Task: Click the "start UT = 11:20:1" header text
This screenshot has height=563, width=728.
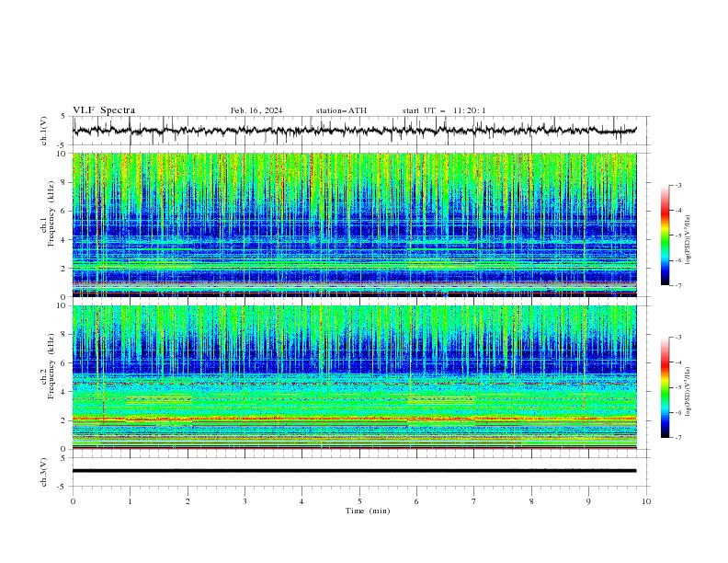Action: (444, 110)
